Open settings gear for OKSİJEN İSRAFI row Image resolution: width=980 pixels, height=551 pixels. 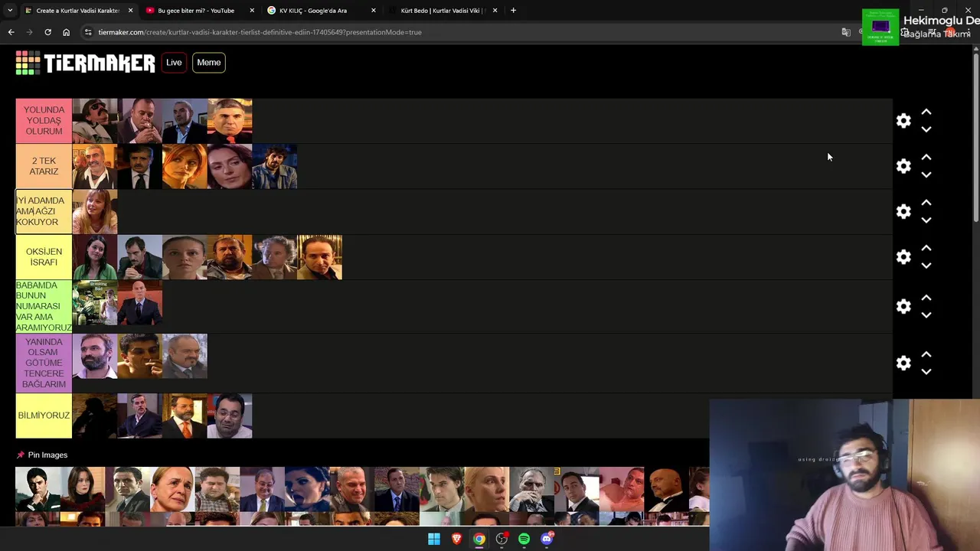903,257
